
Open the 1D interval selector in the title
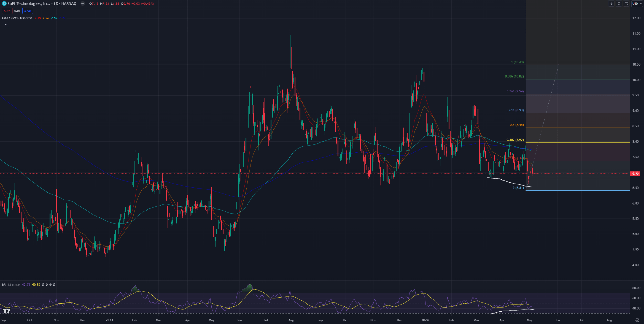point(56,3)
